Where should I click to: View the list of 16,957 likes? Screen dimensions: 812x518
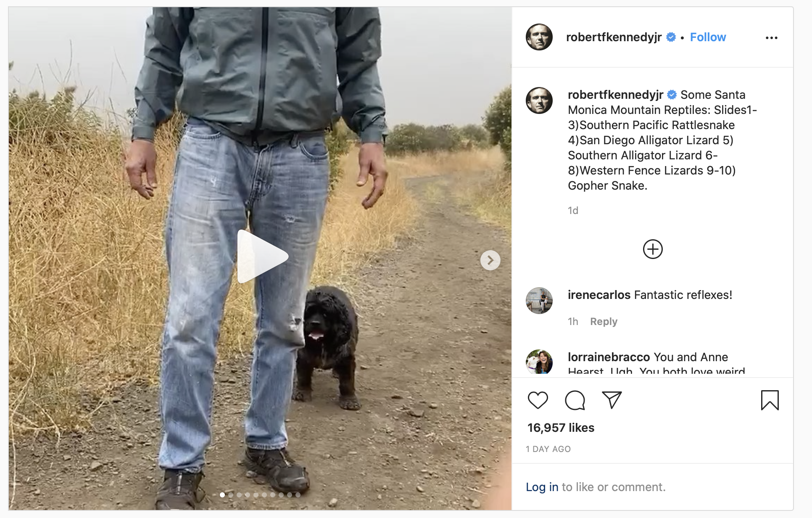[x=561, y=428]
